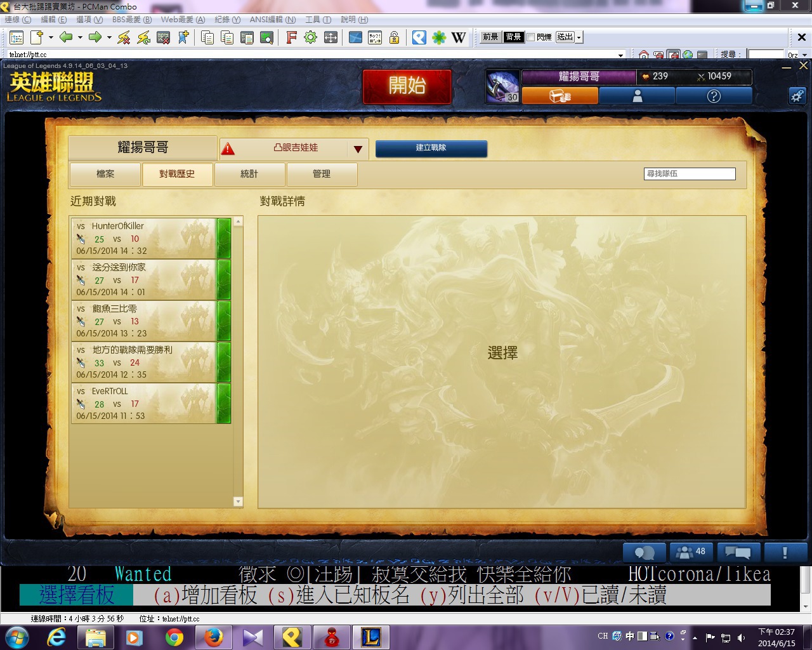Viewport: 812px width, 650px height.
Task: Open the chat rooms icon in bottom bar
Action: tap(738, 552)
